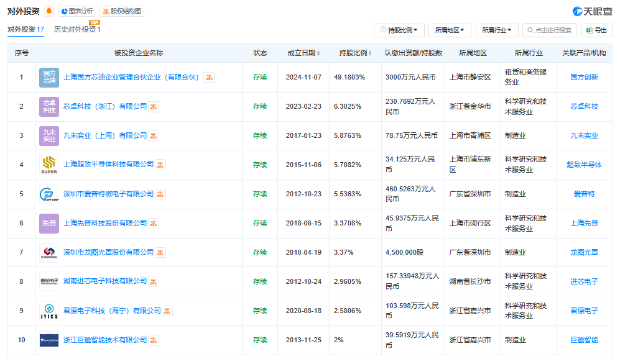Open related product link 国方创新

pos(584,78)
